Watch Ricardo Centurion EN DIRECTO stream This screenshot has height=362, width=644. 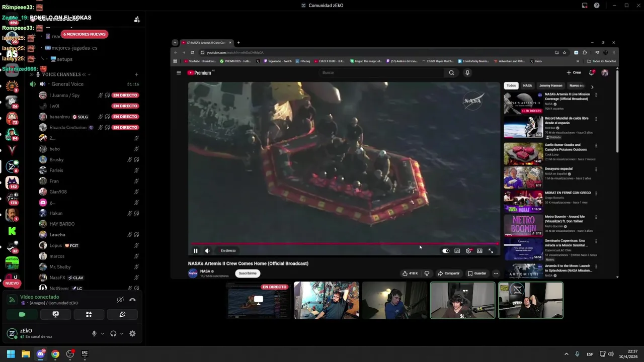[125, 127]
